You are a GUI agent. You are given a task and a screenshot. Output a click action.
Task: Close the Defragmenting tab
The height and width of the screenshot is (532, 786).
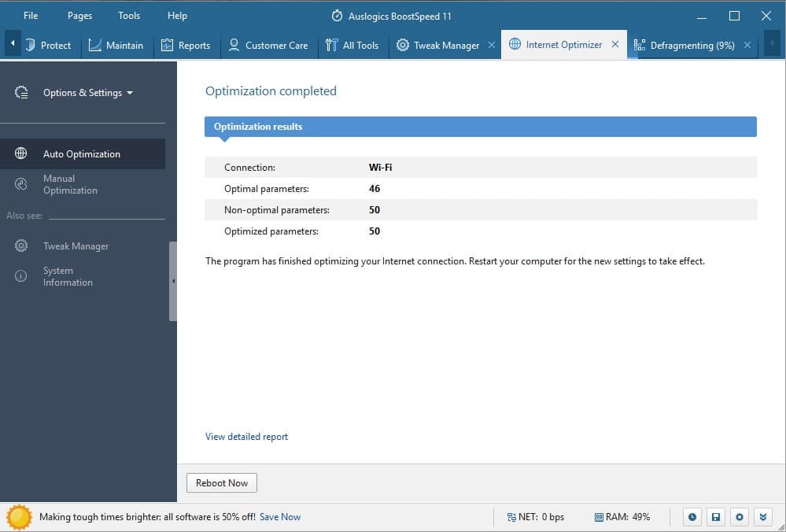[x=747, y=45]
